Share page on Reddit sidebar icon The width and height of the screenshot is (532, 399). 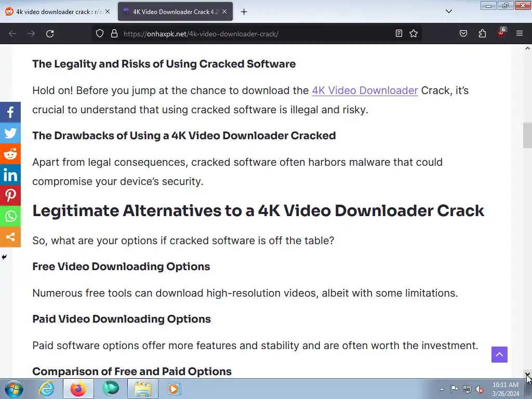click(x=10, y=154)
